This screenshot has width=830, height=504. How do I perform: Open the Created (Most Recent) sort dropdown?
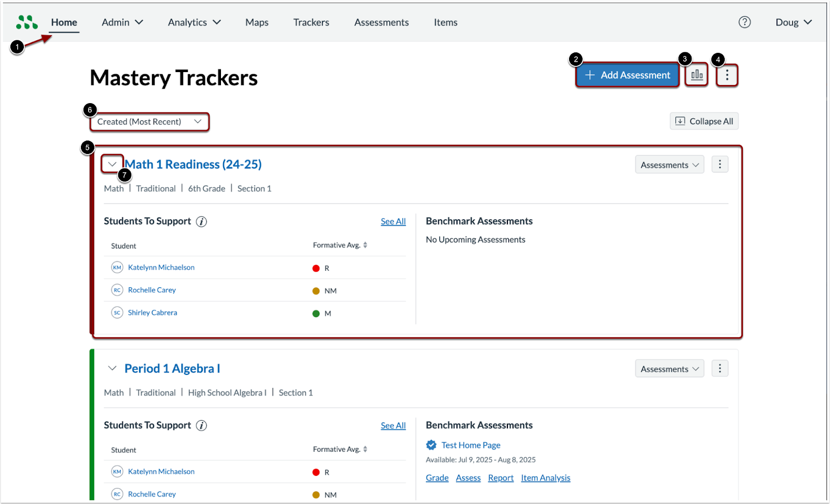click(149, 121)
